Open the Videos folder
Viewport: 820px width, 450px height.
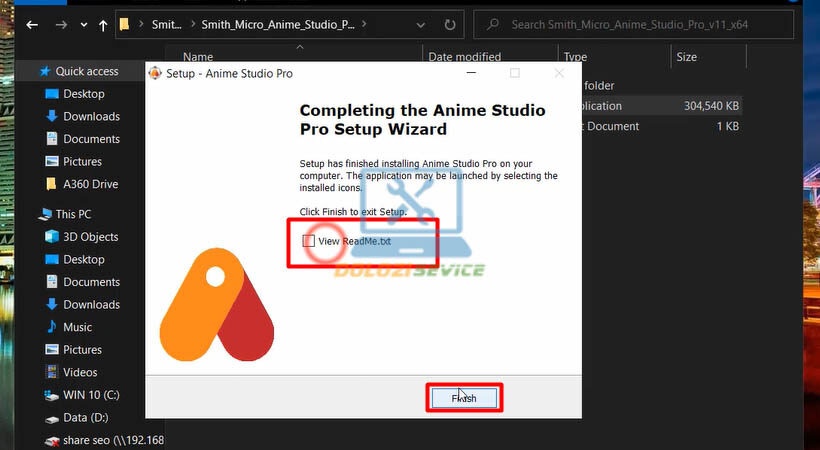coord(80,372)
